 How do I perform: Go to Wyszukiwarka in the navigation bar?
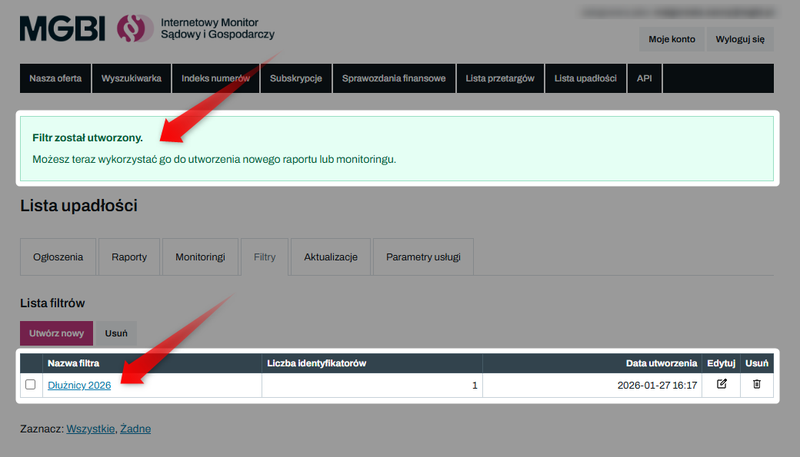[x=131, y=79]
